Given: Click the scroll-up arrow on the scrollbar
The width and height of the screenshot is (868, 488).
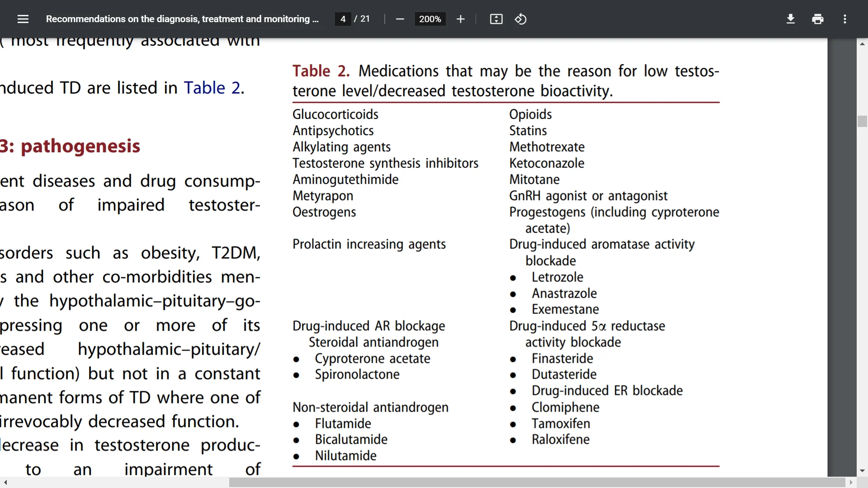Looking at the screenshot, I should point(863,43).
